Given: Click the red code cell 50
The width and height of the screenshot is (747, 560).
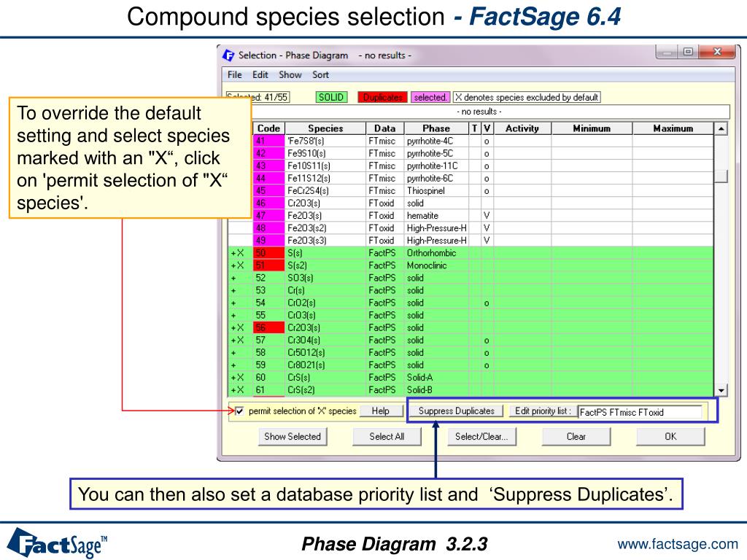Looking at the screenshot, I should tap(268, 253).
